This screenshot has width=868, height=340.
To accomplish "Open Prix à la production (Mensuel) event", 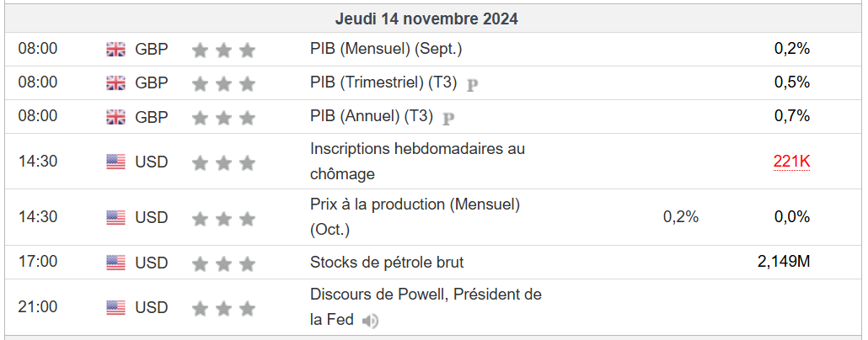I will coord(415,205).
